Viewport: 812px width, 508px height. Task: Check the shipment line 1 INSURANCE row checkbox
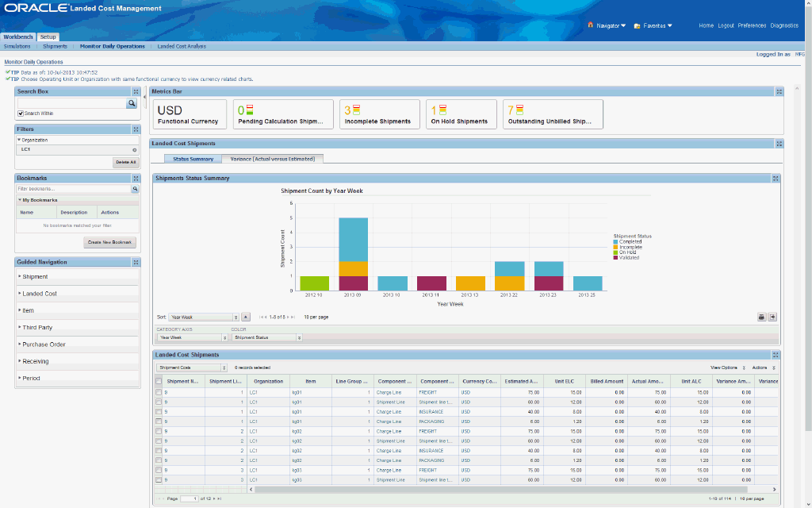(x=159, y=412)
